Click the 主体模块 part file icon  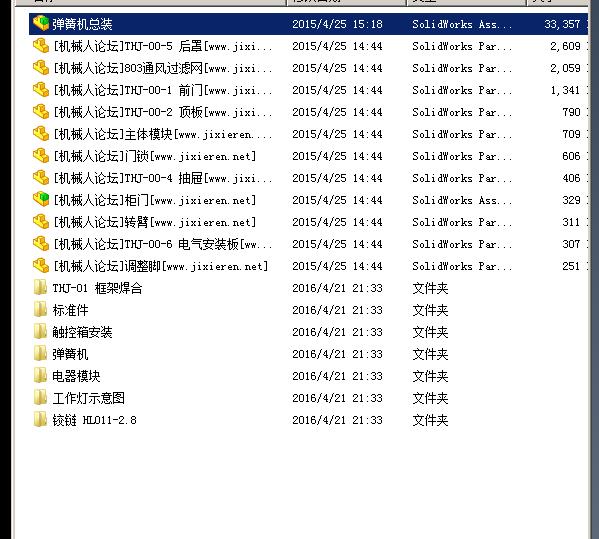pyautogui.click(x=41, y=134)
